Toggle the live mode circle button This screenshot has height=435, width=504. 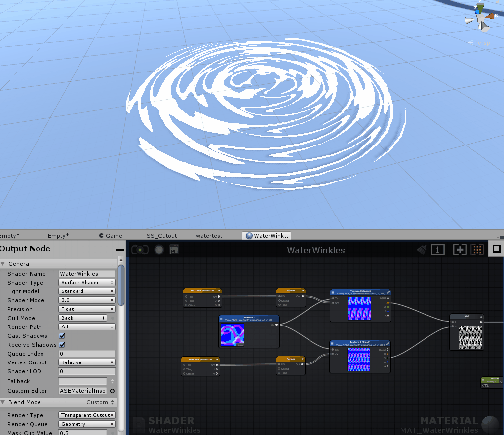click(x=159, y=250)
